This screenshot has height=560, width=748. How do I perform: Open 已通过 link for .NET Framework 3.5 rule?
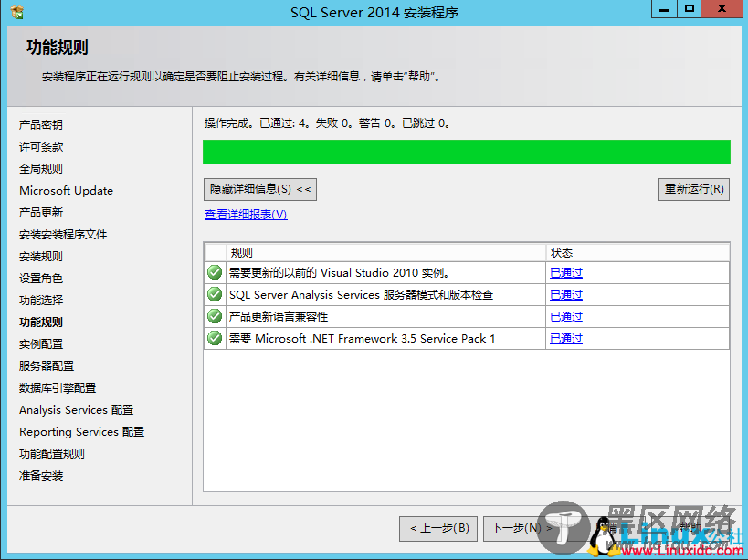click(x=566, y=339)
